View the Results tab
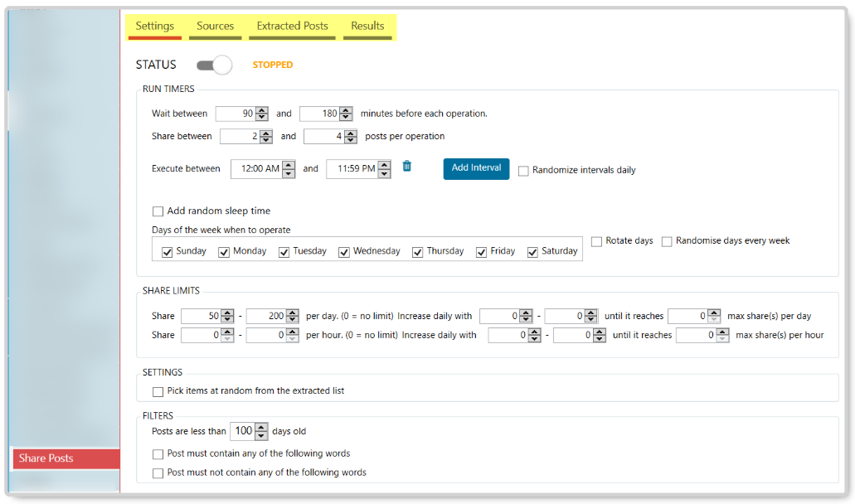This screenshot has height=504, width=855. (367, 26)
